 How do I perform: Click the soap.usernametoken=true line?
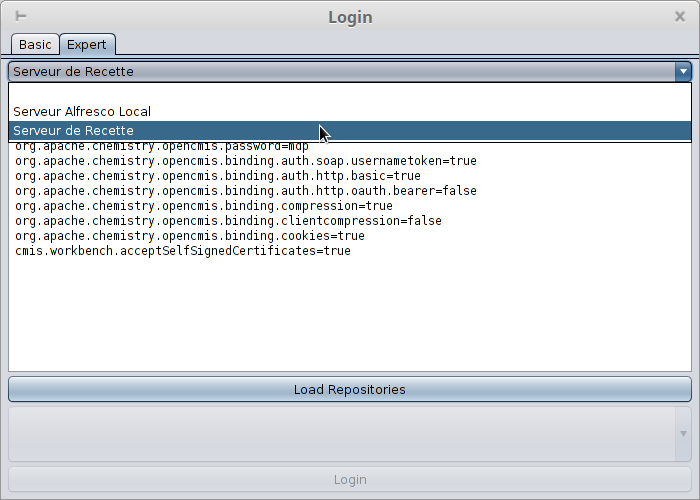click(x=246, y=161)
